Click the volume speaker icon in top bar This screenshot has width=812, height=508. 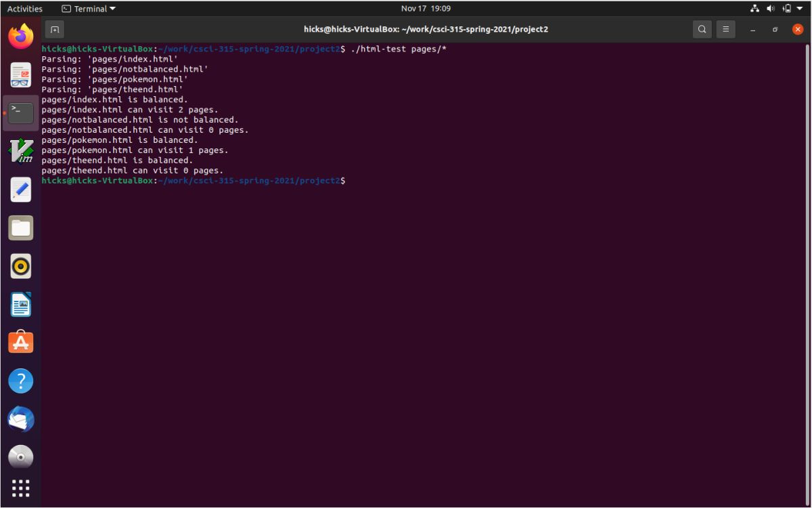click(x=771, y=9)
